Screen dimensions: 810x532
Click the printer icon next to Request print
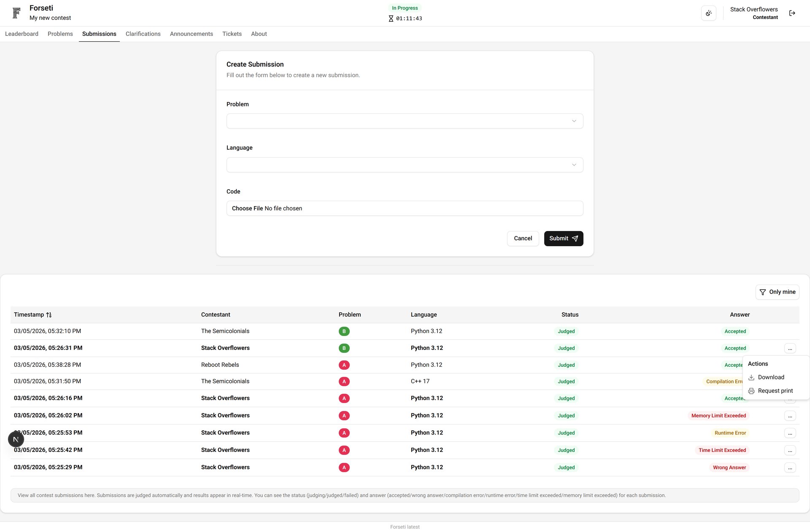click(751, 391)
